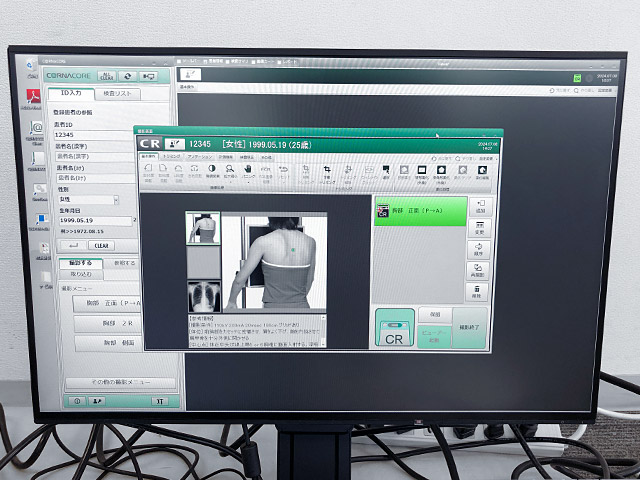Click the rotate right 90 degrees icon
Screen dimensions: 640x480
click(x=163, y=168)
